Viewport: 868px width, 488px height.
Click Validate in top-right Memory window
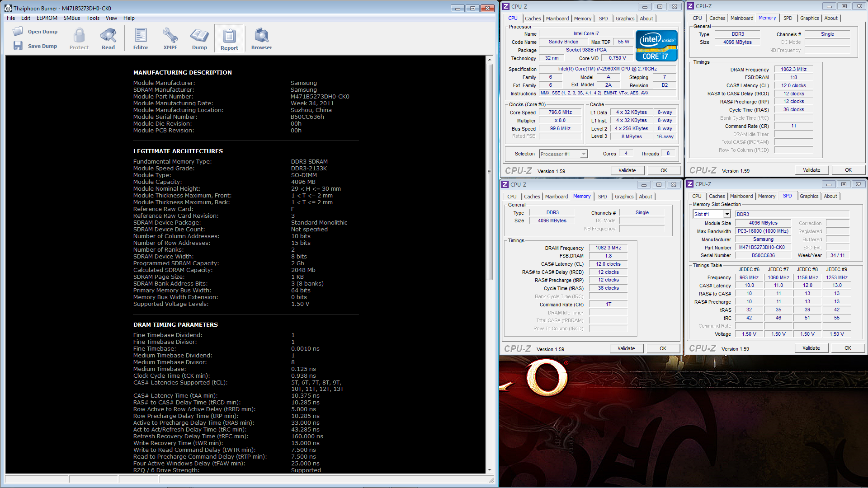point(811,170)
